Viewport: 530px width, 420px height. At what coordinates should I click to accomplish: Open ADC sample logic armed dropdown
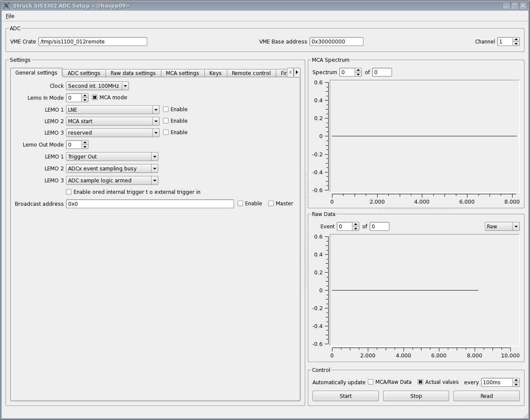click(112, 181)
